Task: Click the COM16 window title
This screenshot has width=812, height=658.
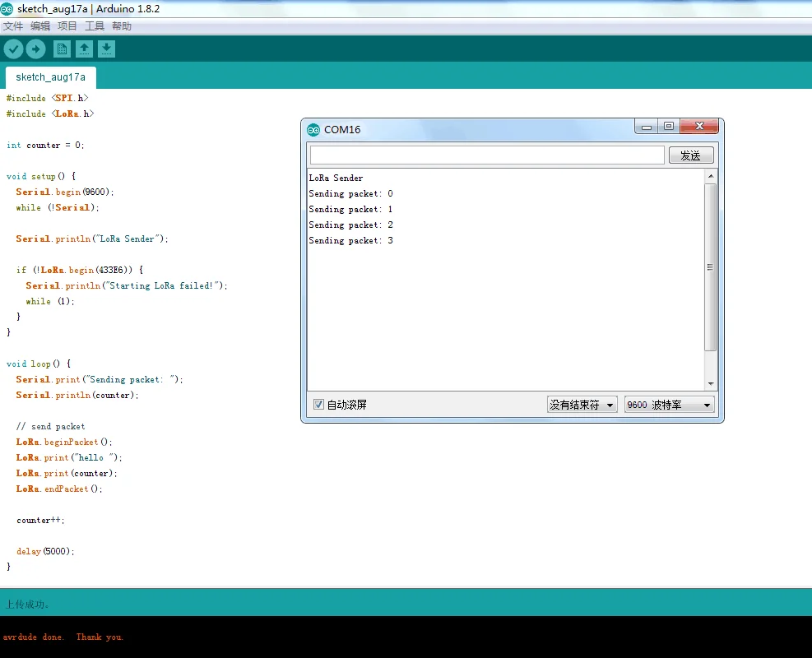Action: coord(342,130)
